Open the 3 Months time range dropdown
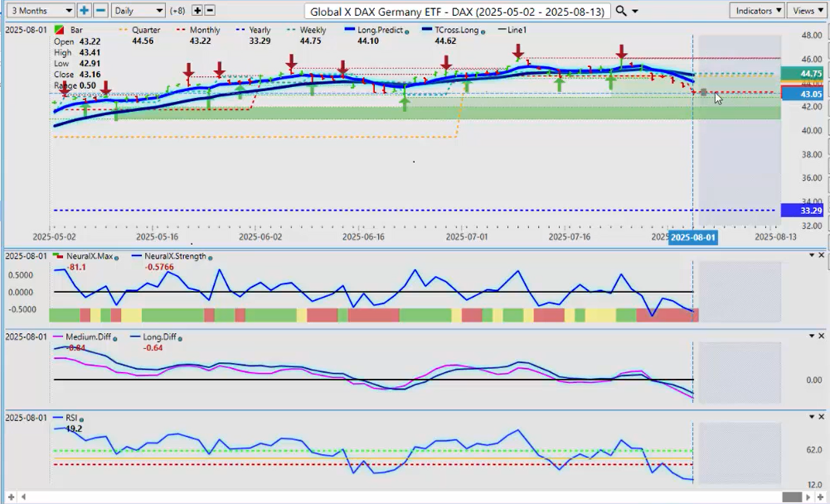Image resolution: width=830 pixels, height=504 pixels. [38, 11]
